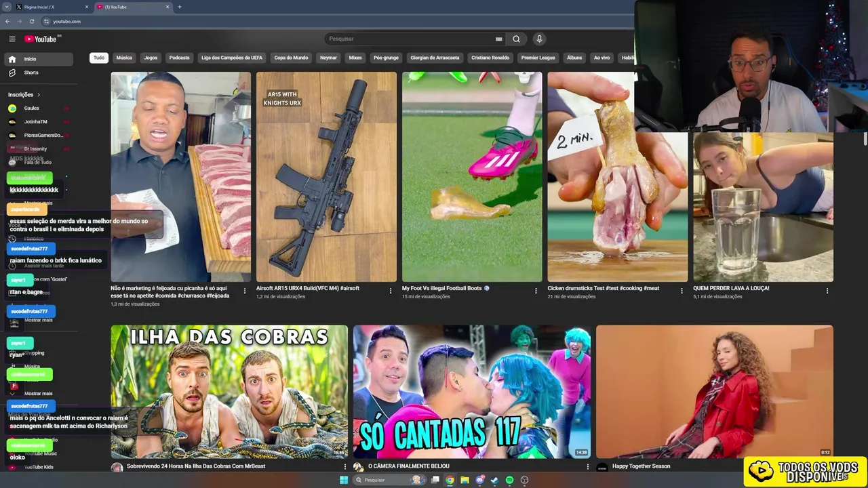Reload the page with refresh icon
868x488 pixels.
coord(31,21)
